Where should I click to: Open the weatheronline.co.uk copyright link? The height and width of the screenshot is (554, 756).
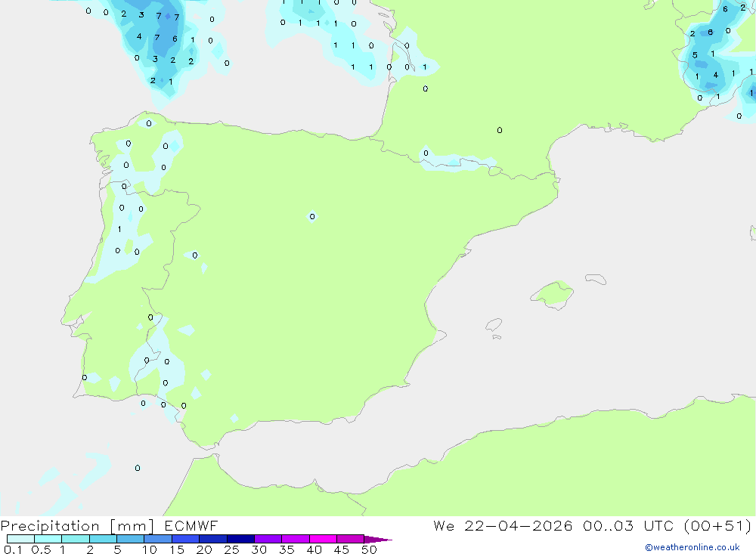click(x=692, y=547)
